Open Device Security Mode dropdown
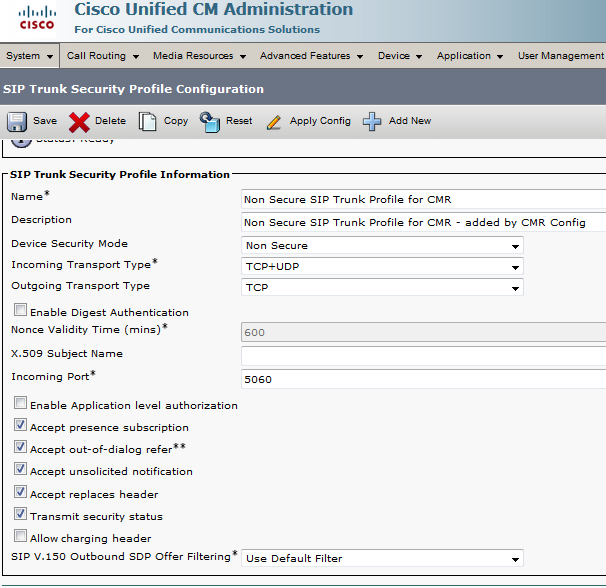 [x=382, y=245]
